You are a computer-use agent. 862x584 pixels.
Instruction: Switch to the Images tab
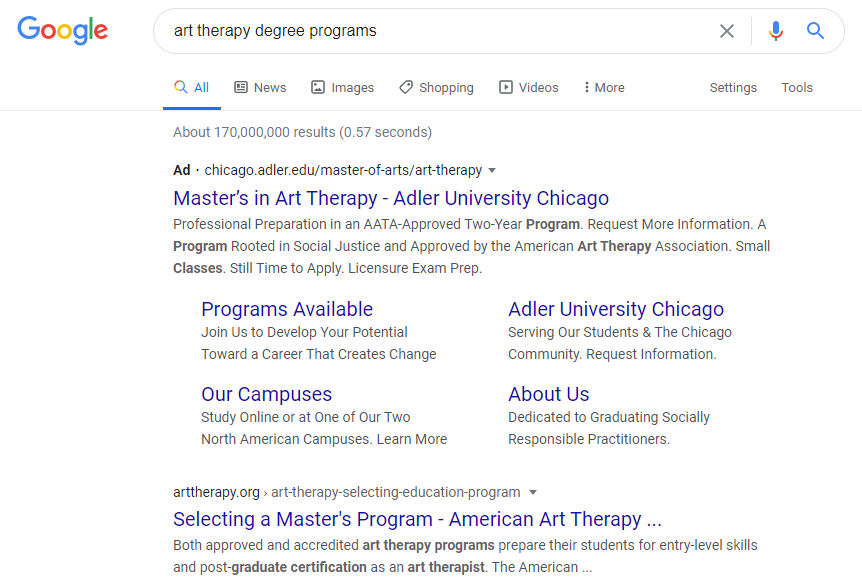(x=342, y=87)
